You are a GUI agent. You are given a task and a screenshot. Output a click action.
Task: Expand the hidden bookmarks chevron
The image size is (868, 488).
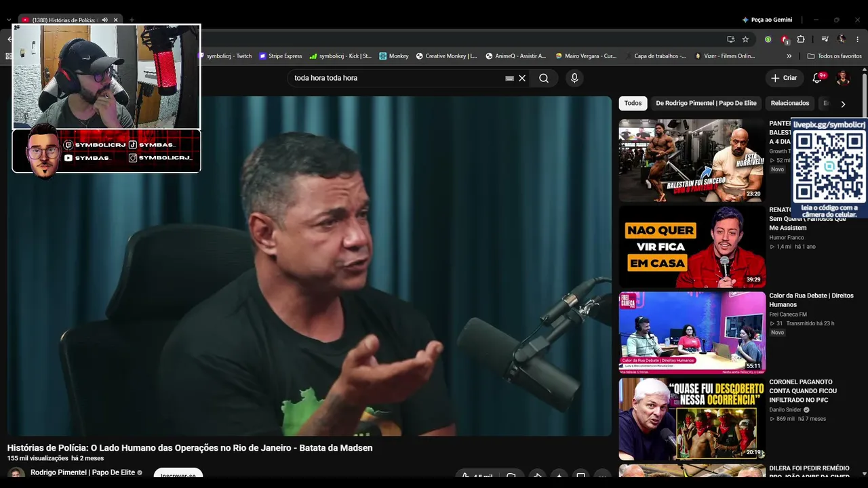click(789, 56)
